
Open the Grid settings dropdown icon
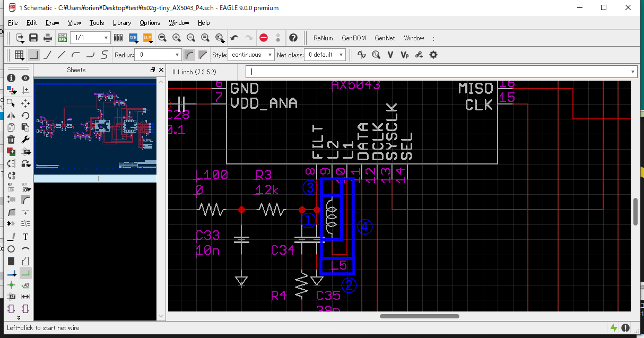pos(19,55)
